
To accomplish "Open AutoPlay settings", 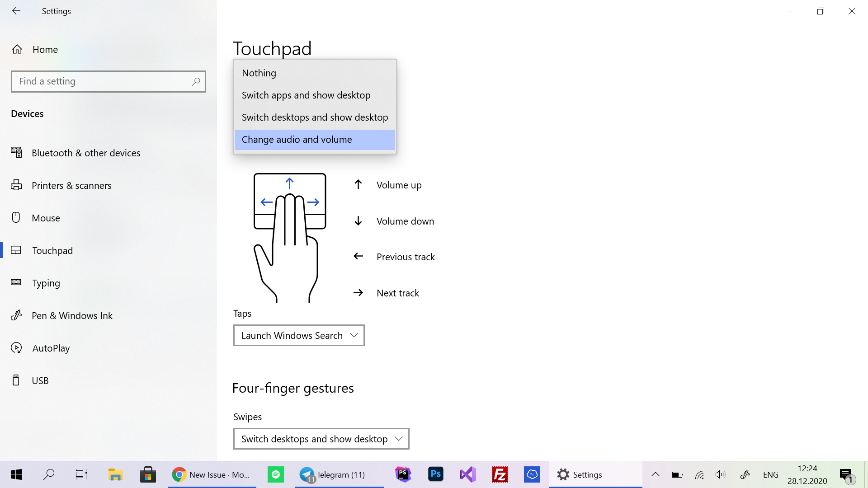I will 50,348.
